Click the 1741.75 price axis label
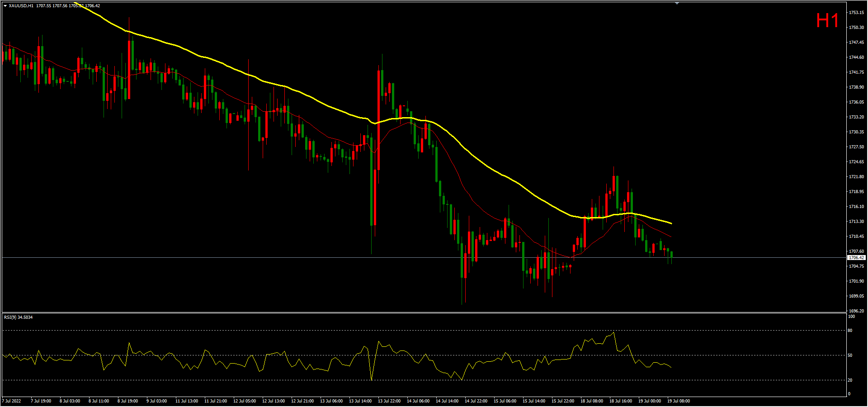 tap(856, 72)
